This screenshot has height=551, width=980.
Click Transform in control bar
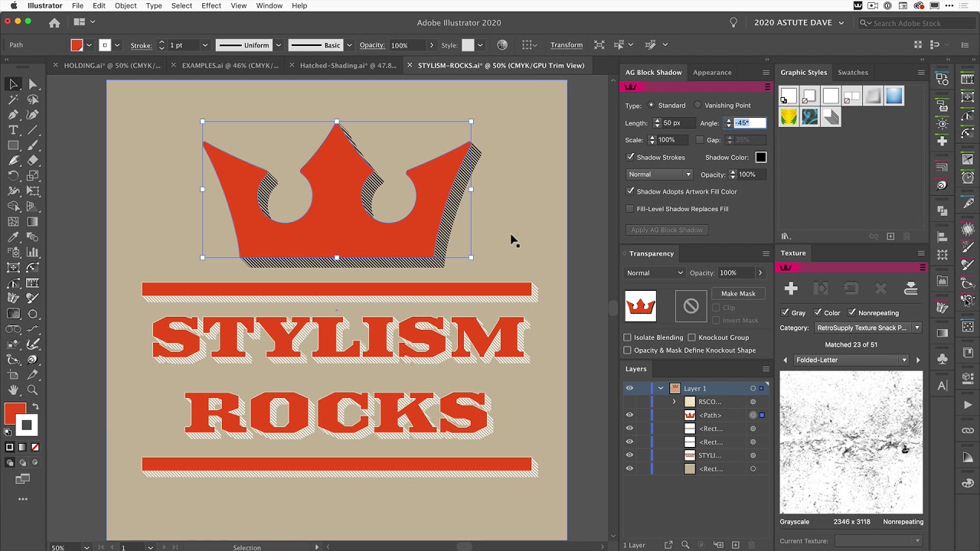tap(567, 45)
